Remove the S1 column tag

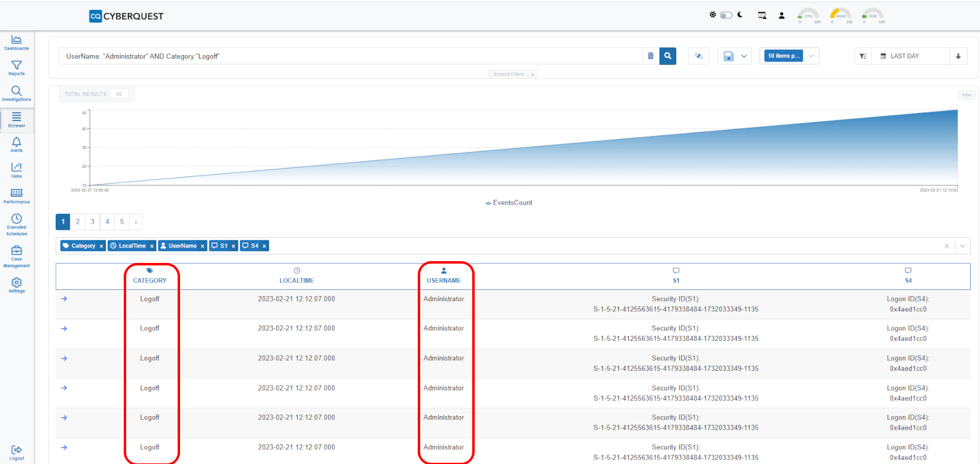tap(233, 246)
